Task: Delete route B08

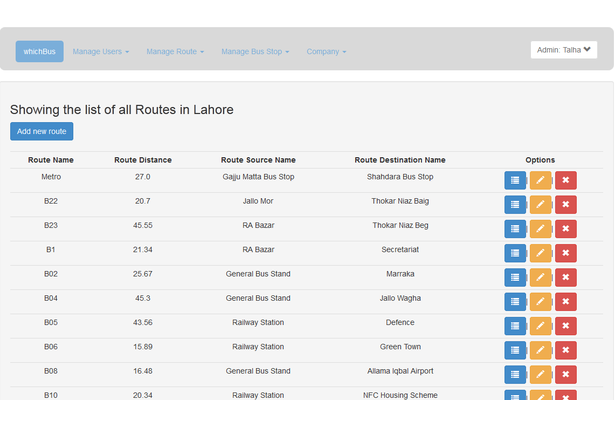Action: pos(566,375)
